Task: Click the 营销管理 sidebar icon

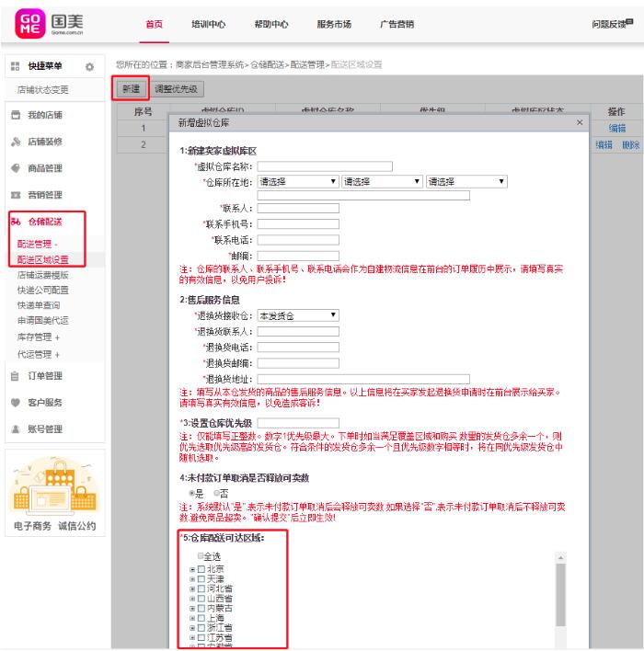Action: 16,195
